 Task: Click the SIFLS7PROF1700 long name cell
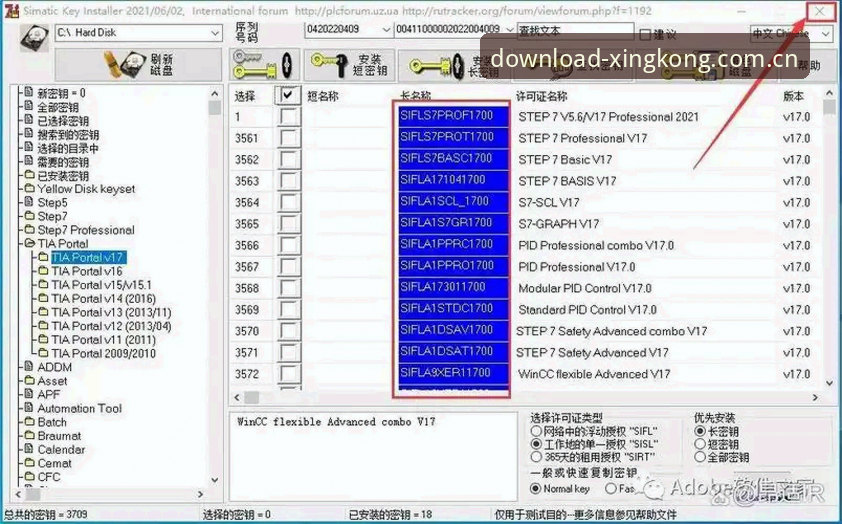(x=453, y=115)
